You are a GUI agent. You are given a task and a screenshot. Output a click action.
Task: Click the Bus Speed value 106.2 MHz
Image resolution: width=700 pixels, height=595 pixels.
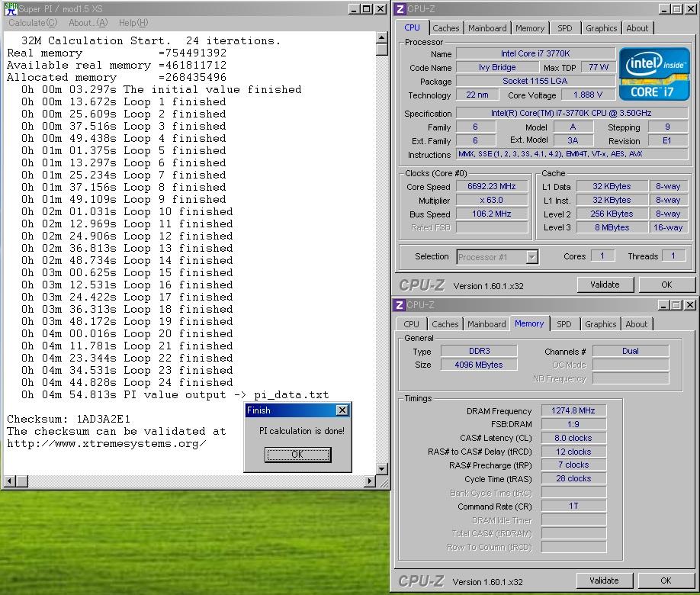click(492, 214)
